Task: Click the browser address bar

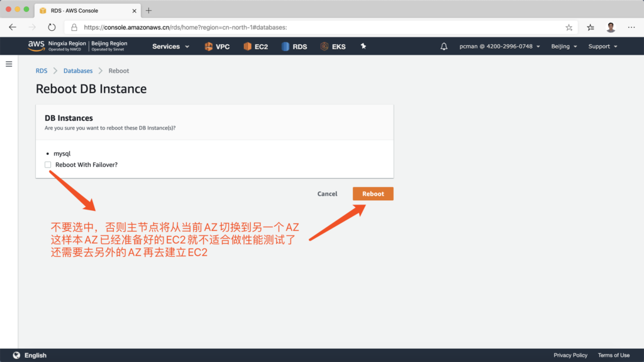Action: point(314,28)
